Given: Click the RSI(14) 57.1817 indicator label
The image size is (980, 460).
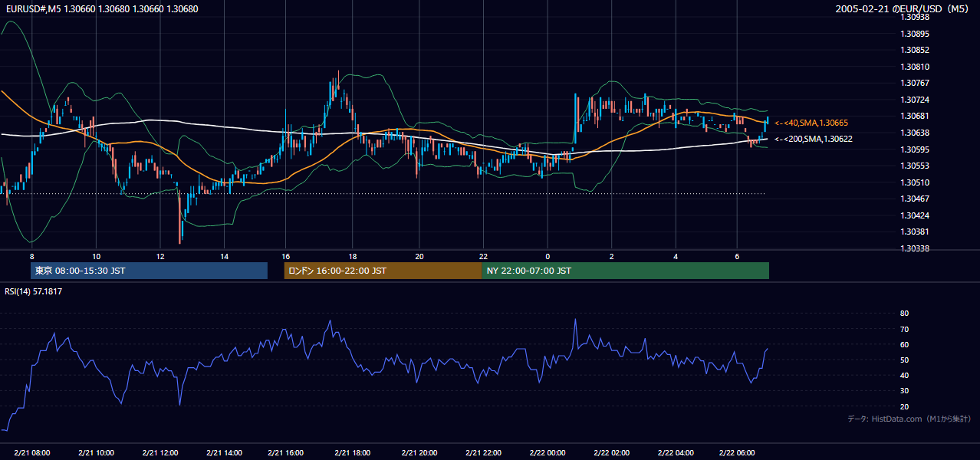Looking at the screenshot, I should pyautogui.click(x=34, y=291).
